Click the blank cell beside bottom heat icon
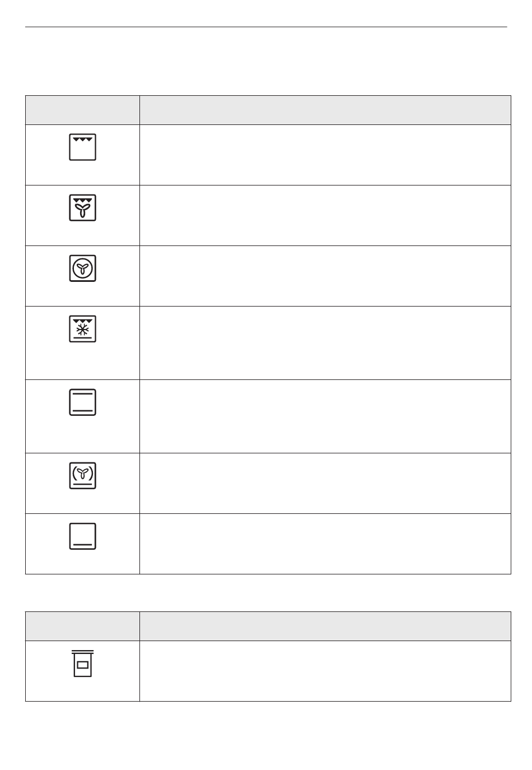 (325, 544)
